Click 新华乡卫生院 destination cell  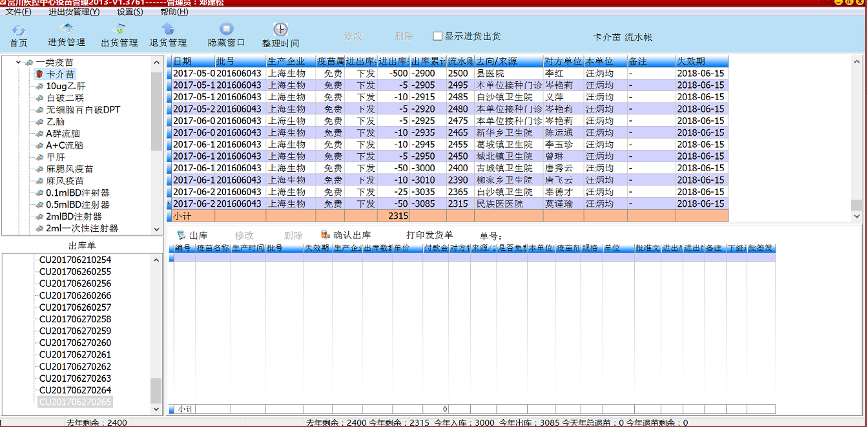coord(509,132)
